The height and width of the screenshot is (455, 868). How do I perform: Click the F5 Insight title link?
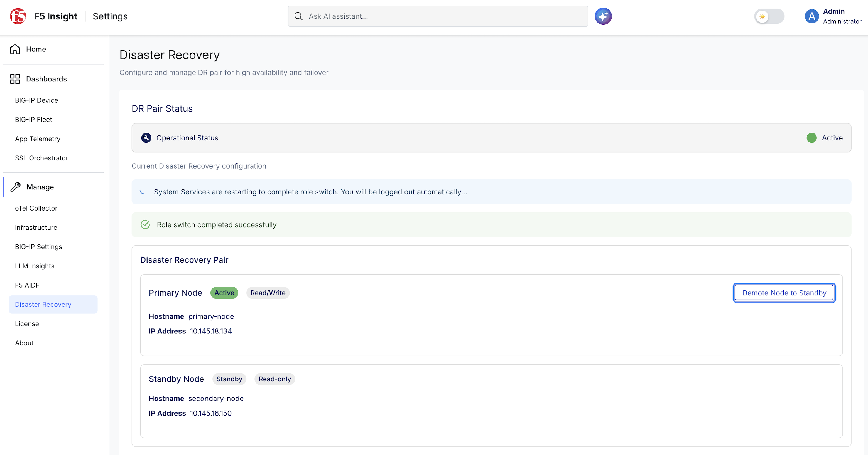point(56,16)
